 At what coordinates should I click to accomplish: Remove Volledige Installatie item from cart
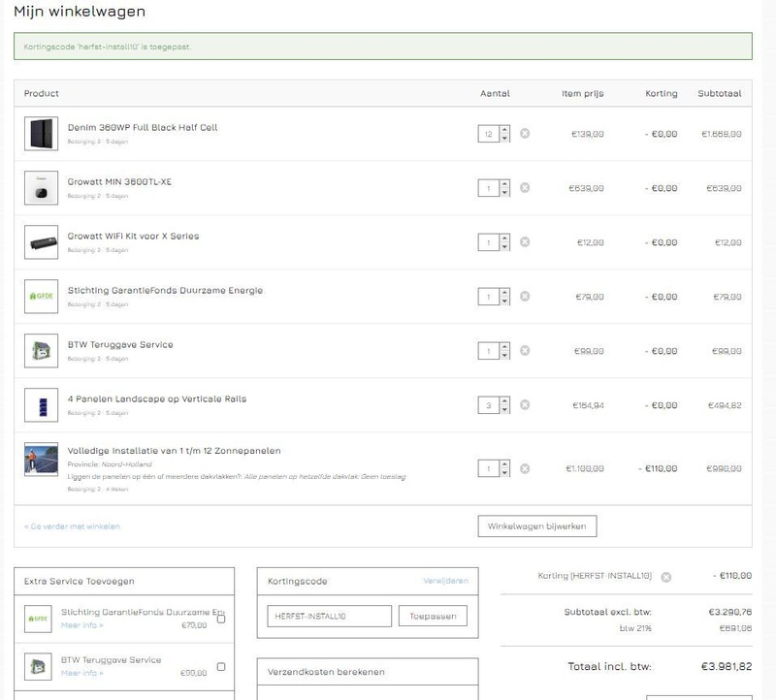tap(525, 468)
